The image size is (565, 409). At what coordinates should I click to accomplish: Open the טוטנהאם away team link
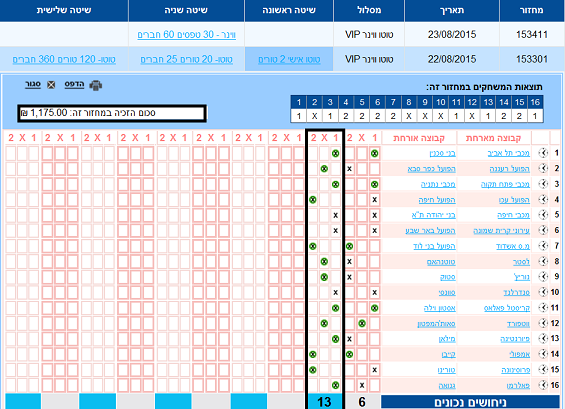tap(441, 262)
